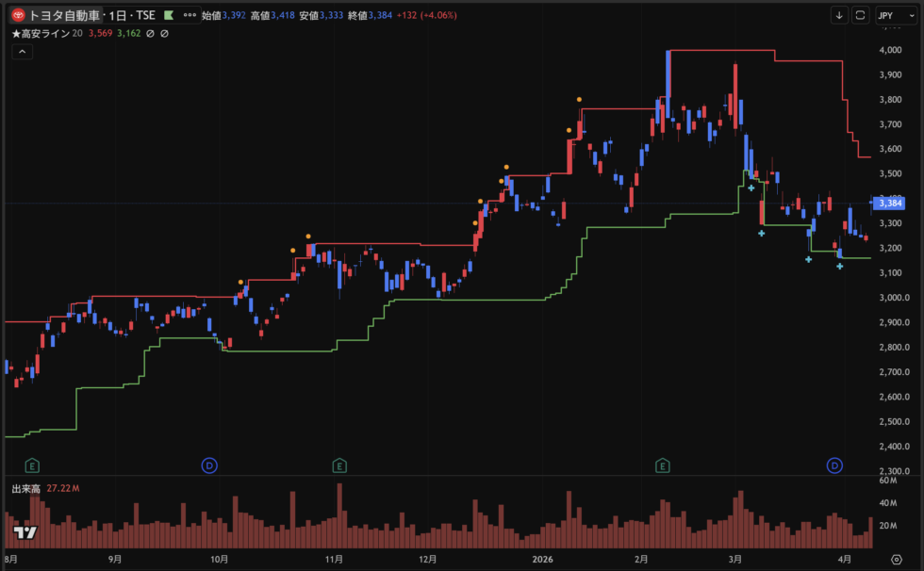Change the 1日 chart interval
924x571 pixels.
118,15
